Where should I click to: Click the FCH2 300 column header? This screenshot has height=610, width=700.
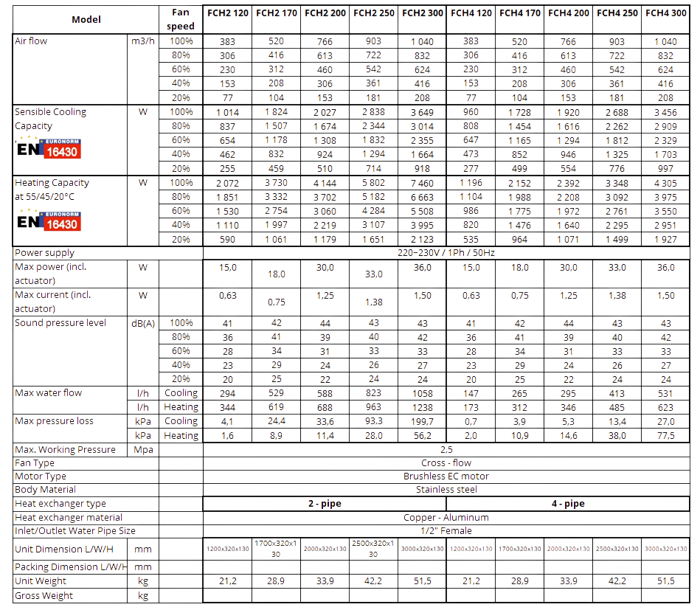[423, 13]
